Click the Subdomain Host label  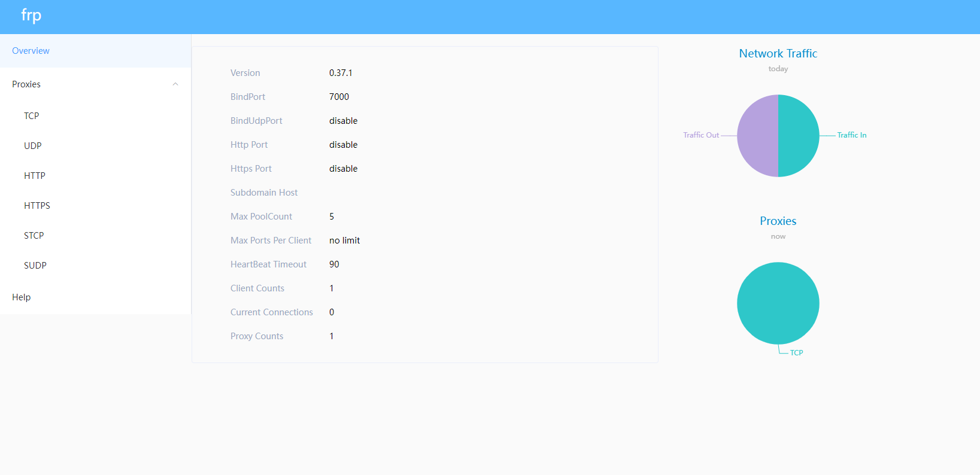click(x=264, y=193)
